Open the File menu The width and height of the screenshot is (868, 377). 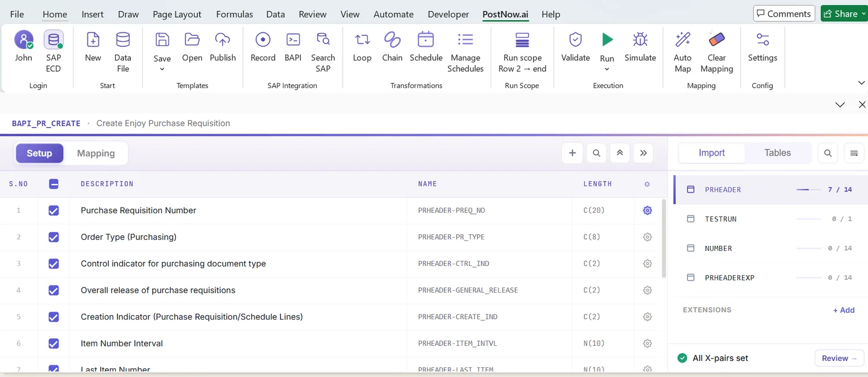17,14
